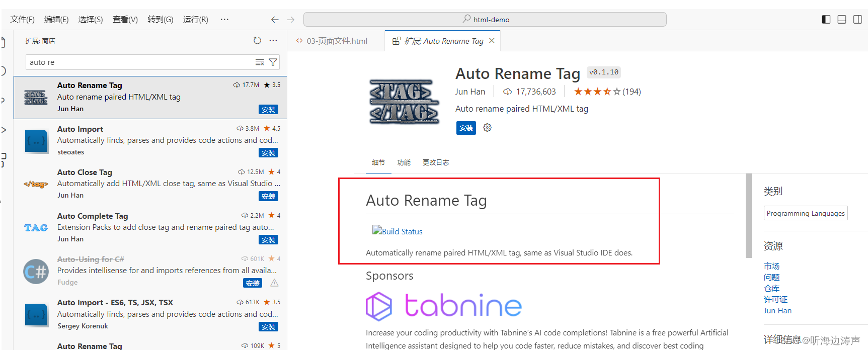868x350 pixels.
Task: Open the 运行(R) menu
Action: (x=196, y=20)
